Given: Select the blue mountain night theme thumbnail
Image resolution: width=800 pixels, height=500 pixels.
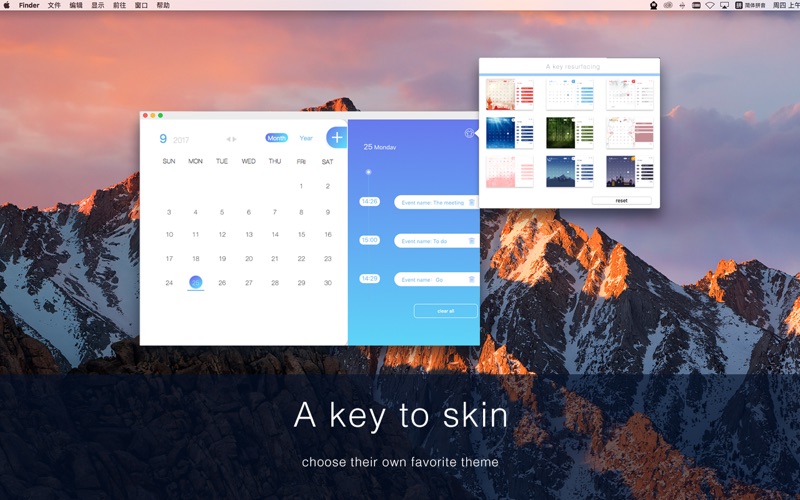Looking at the screenshot, I should pos(569,171).
